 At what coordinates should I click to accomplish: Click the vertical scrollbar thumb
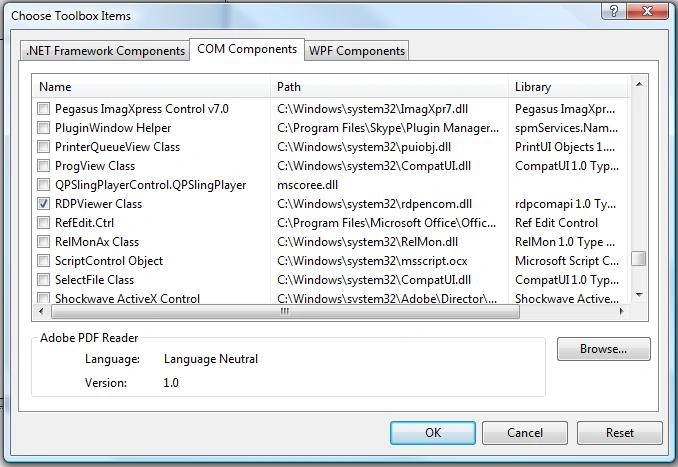click(639, 259)
